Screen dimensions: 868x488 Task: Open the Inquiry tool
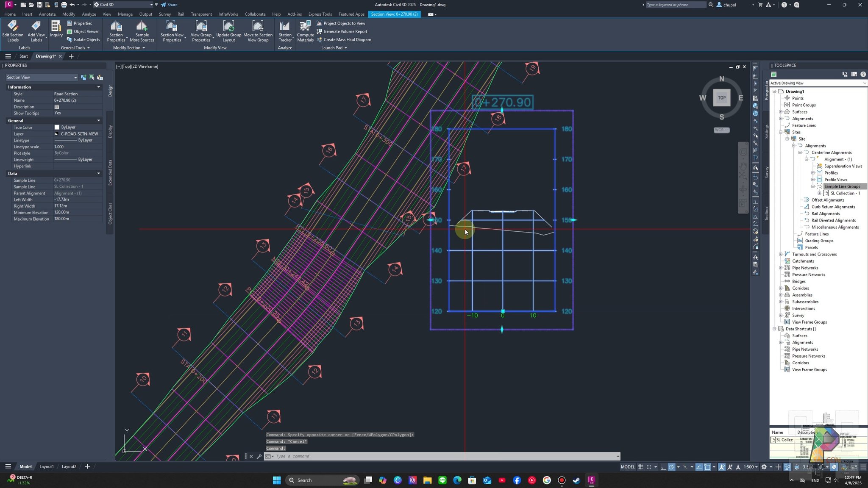(x=56, y=29)
